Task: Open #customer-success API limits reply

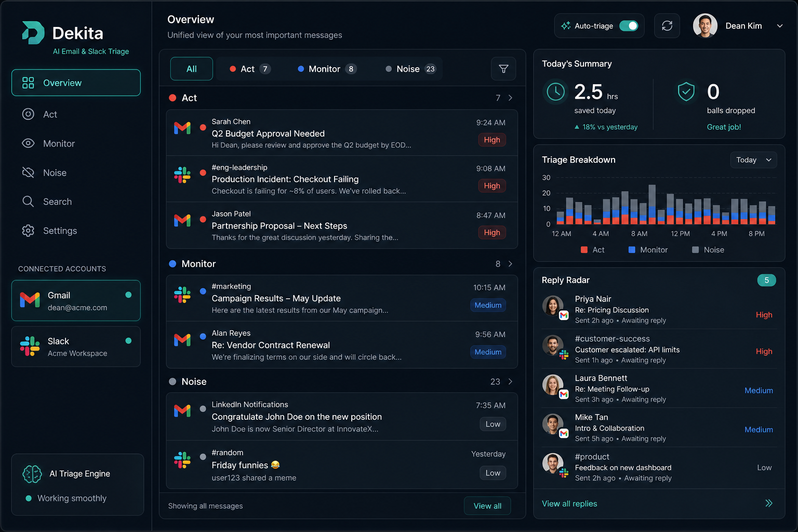Action: [659, 349]
